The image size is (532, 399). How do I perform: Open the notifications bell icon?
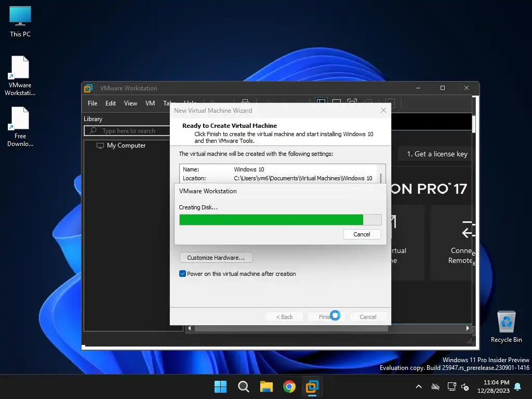(x=517, y=387)
